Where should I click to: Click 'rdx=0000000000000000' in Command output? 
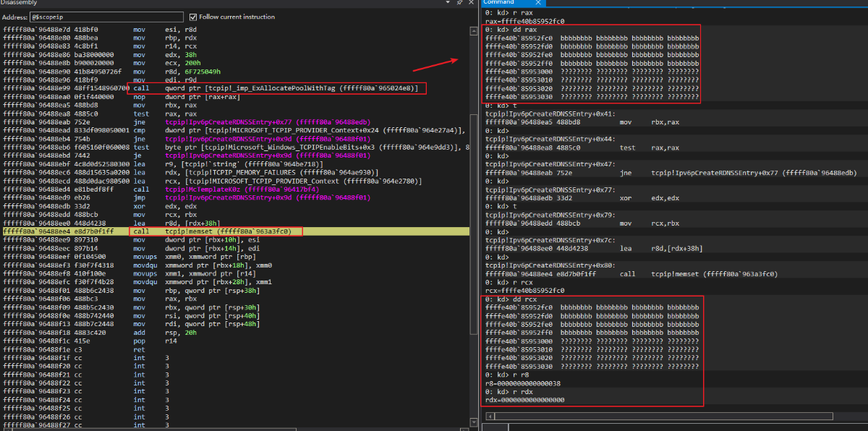(524, 400)
